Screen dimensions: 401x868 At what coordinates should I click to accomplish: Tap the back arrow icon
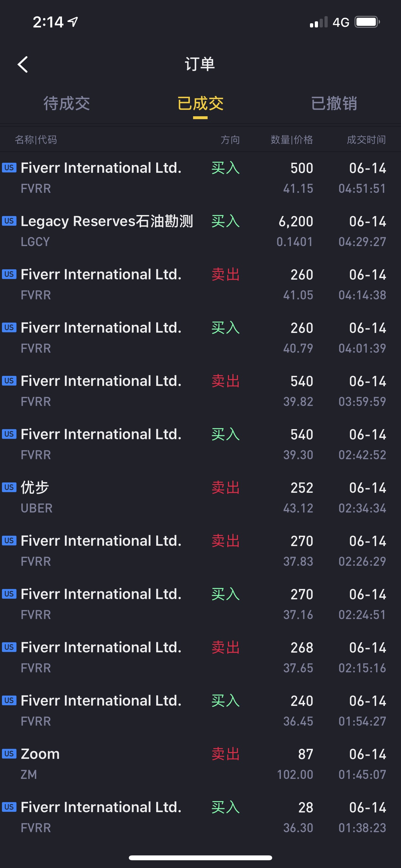23,64
